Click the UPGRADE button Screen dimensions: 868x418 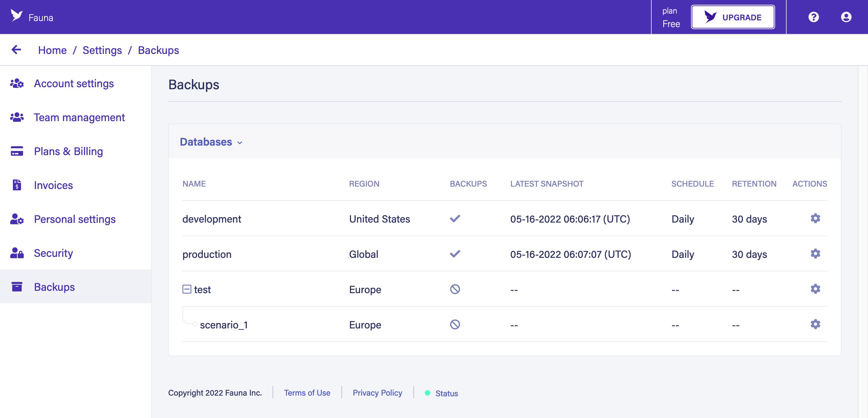[732, 17]
